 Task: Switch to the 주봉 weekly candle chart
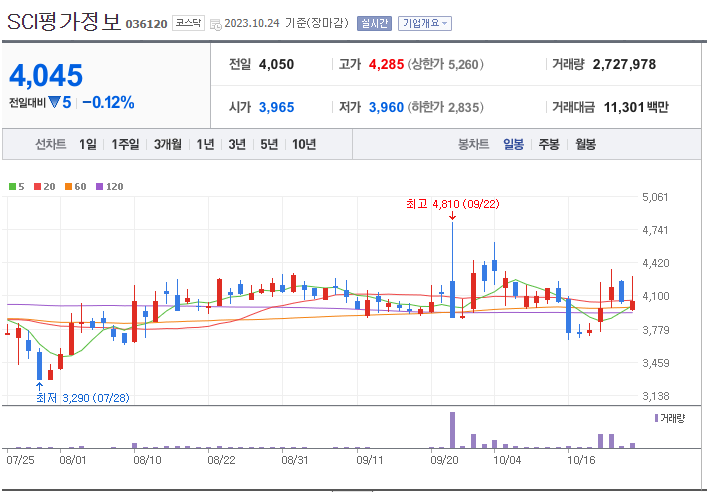[x=549, y=144]
